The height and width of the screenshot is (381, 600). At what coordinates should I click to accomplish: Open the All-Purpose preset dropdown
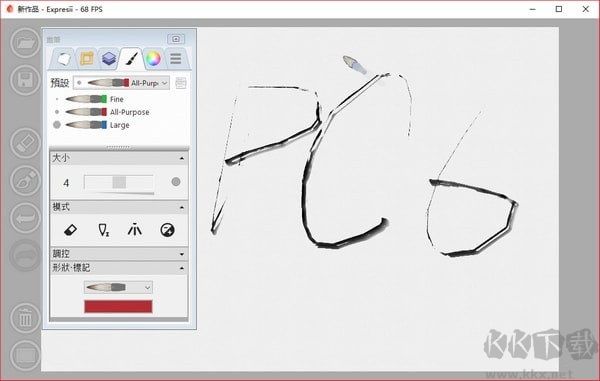click(x=122, y=83)
